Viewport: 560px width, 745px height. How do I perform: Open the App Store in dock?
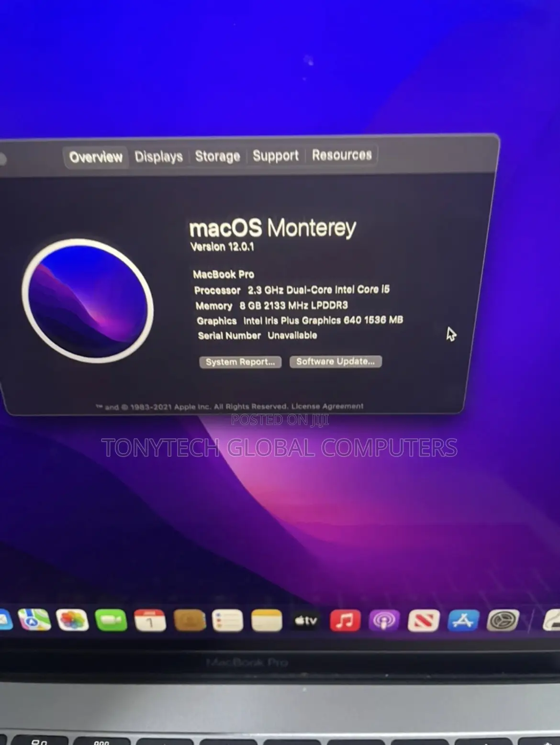pyautogui.click(x=463, y=621)
